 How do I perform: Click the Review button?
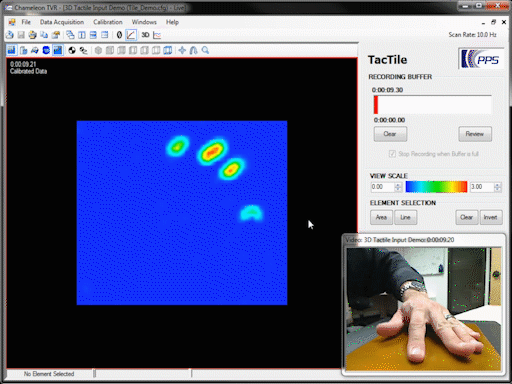(475, 134)
